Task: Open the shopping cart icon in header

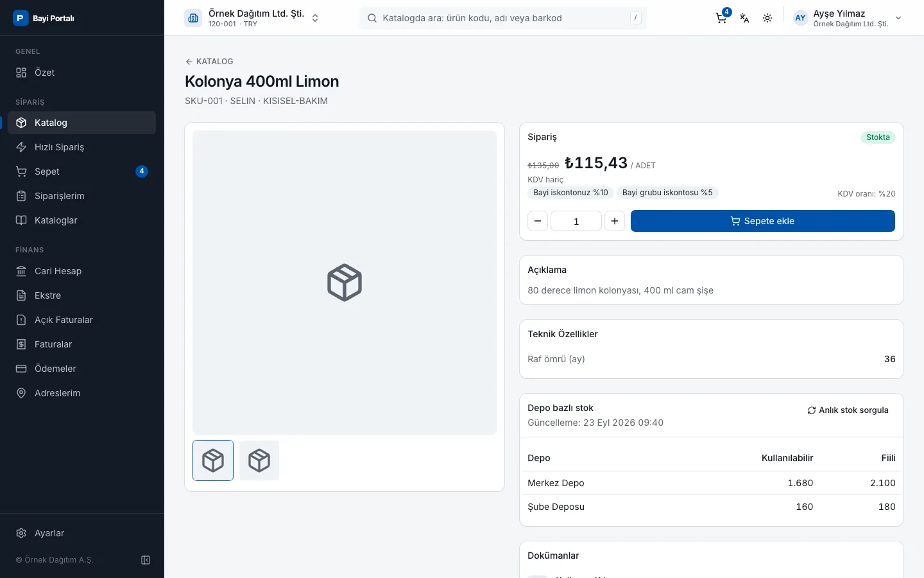Action: coord(722,18)
